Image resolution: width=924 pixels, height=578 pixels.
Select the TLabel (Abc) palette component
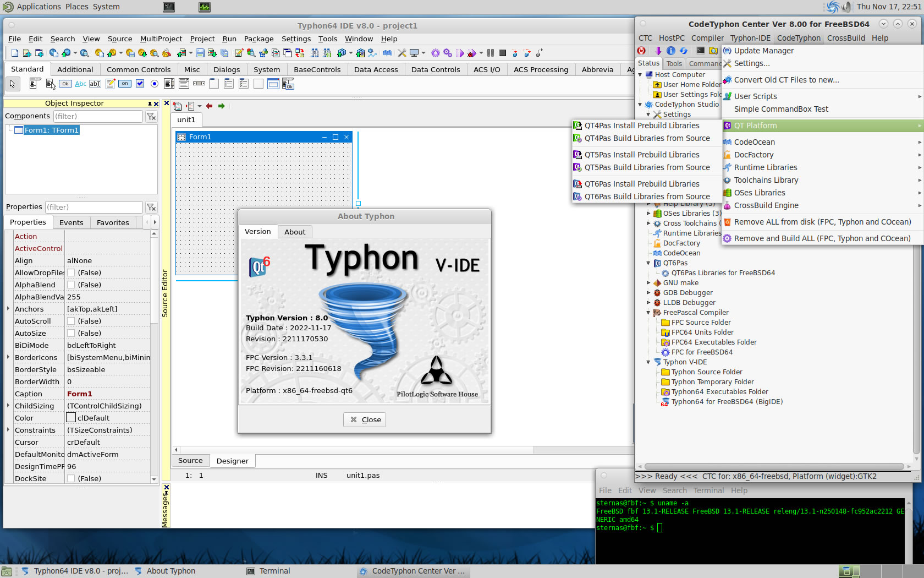(80, 84)
